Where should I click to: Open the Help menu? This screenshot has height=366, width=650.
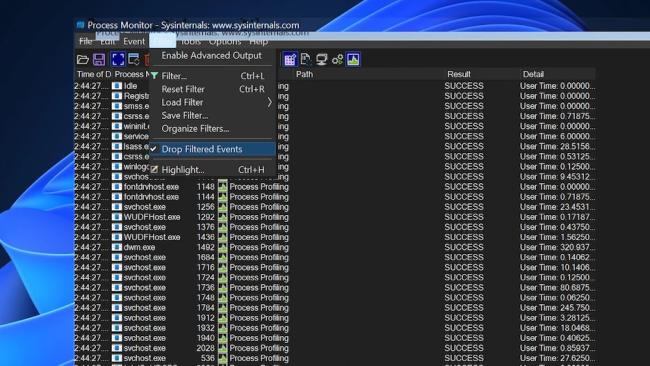(258, 41)
